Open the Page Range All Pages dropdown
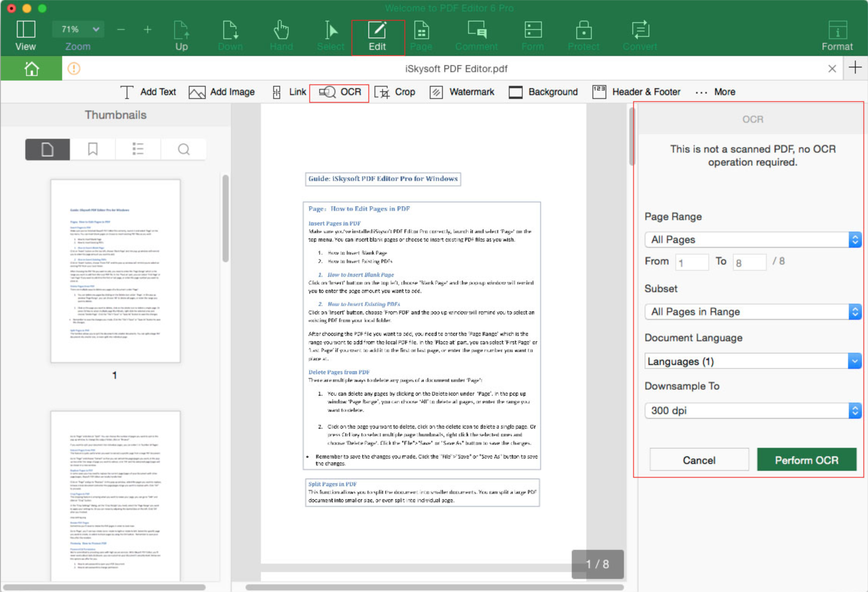Viewport: 868px width, 592px height. point(753,240)
